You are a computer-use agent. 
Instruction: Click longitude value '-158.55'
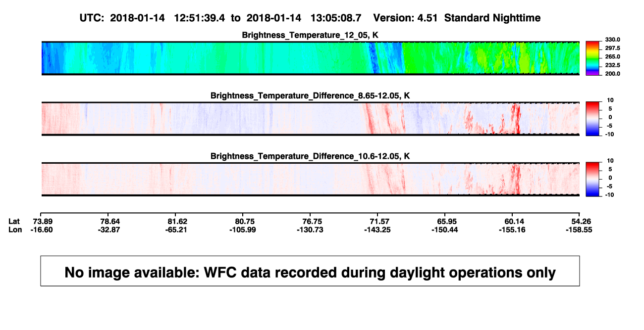pyautogui.click(x=579, y=230)
